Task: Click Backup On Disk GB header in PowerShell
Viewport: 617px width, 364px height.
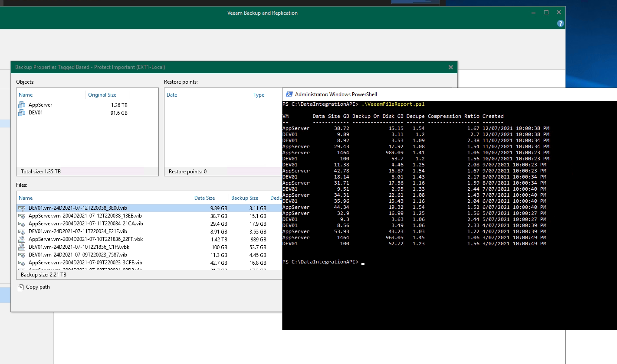Action: 378,116
